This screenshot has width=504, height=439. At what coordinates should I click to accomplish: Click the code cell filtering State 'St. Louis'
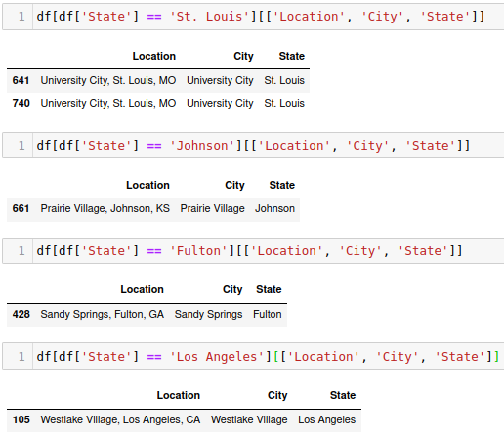pyautogui.click(x=253, y=17)
